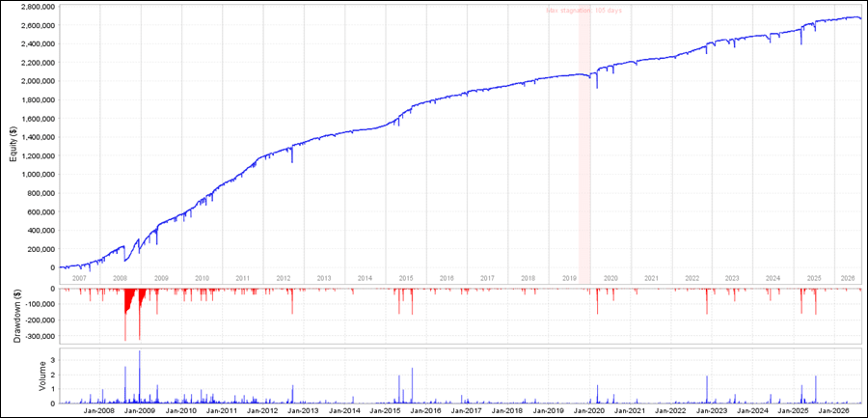The image size is (868, 418).
Task: Click the volume axis value 3
Action: 53,360
